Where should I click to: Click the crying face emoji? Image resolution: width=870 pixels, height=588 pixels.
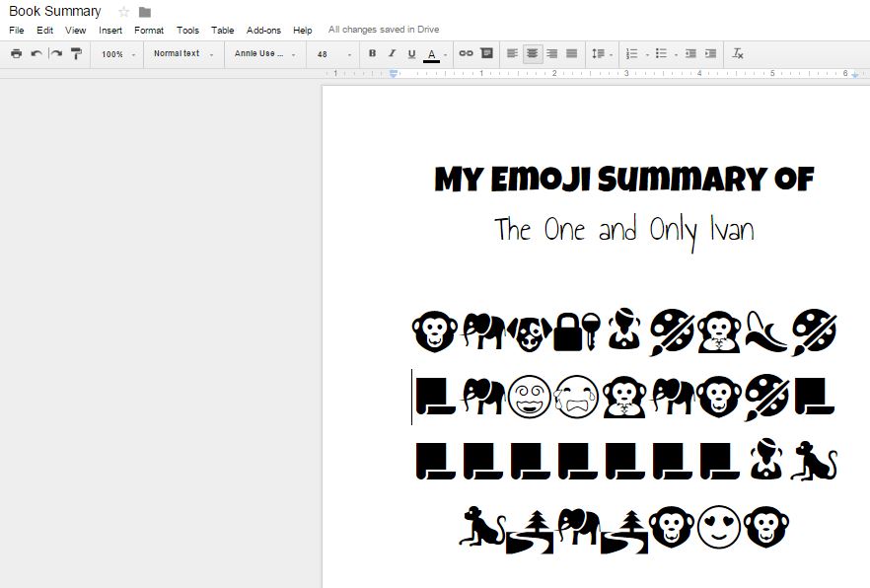coord(577,397)
